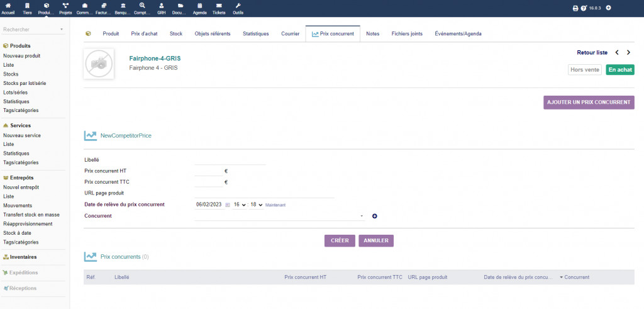This screenshot has width=644, height=309.
Task: Click the Ajouter un prix concurrent button
Action: 589,103
